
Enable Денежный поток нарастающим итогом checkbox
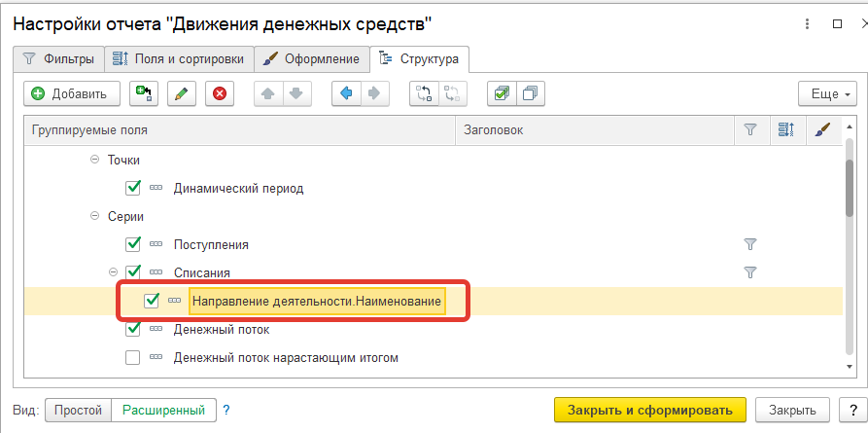tap(133, 358)
